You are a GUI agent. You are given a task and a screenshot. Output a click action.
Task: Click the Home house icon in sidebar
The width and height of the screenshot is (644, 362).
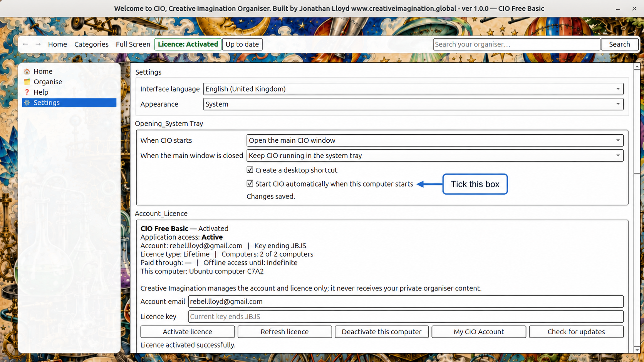pos(27,72)
